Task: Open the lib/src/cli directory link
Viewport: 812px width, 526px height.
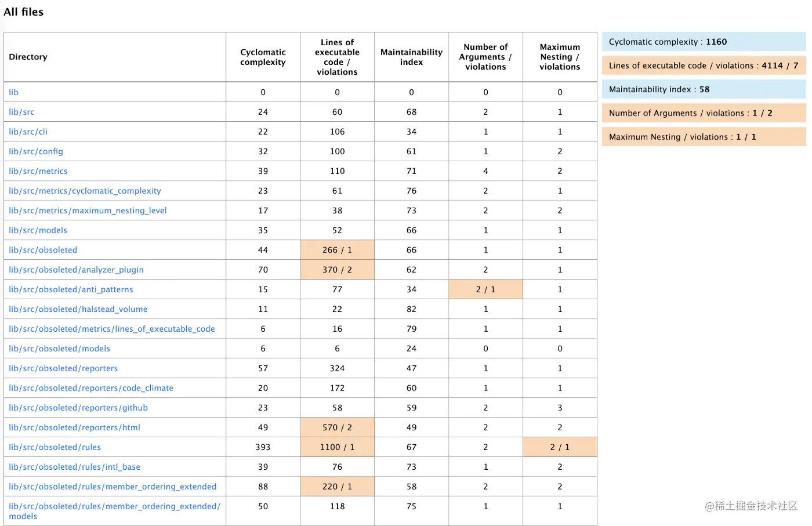Action: [28, 132]
